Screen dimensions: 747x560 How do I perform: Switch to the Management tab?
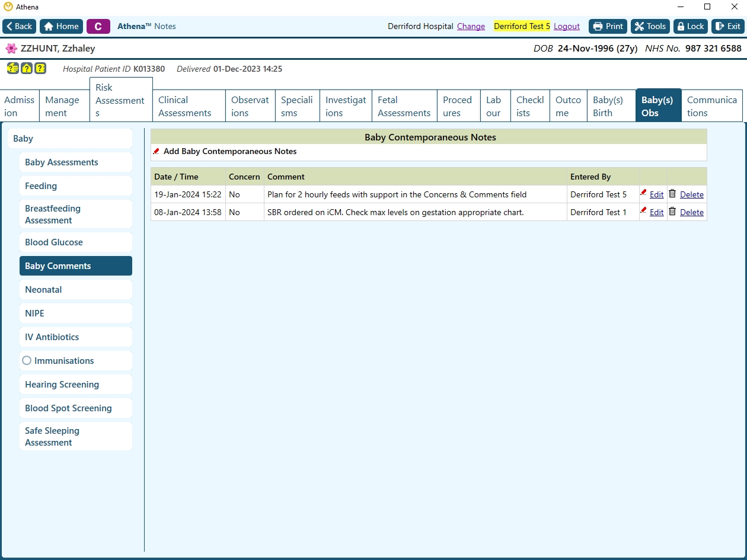pyautogui.click(x=64, y=106)
